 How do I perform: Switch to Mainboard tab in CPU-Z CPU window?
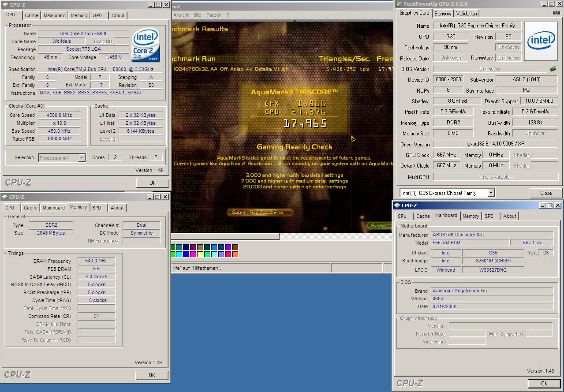54,15
